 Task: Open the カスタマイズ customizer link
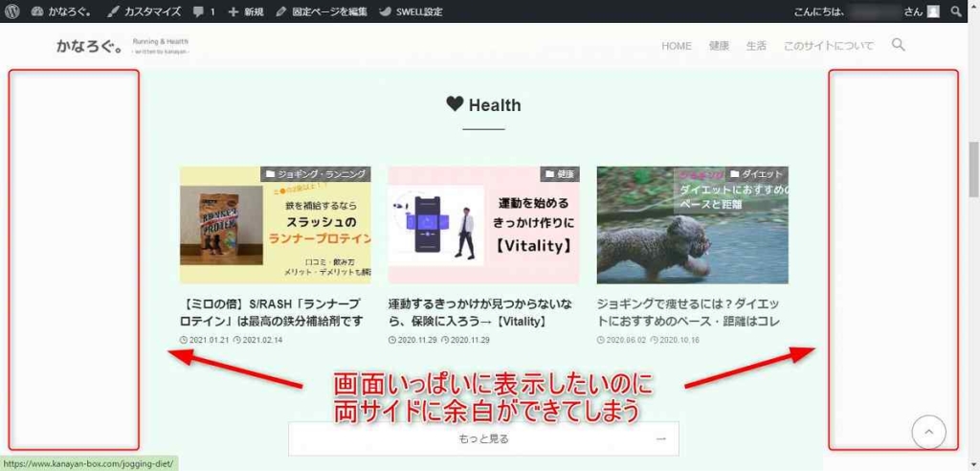click(146, 11)
